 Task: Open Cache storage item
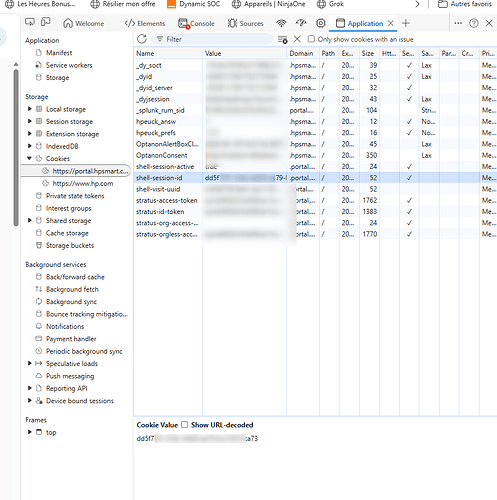67,233
